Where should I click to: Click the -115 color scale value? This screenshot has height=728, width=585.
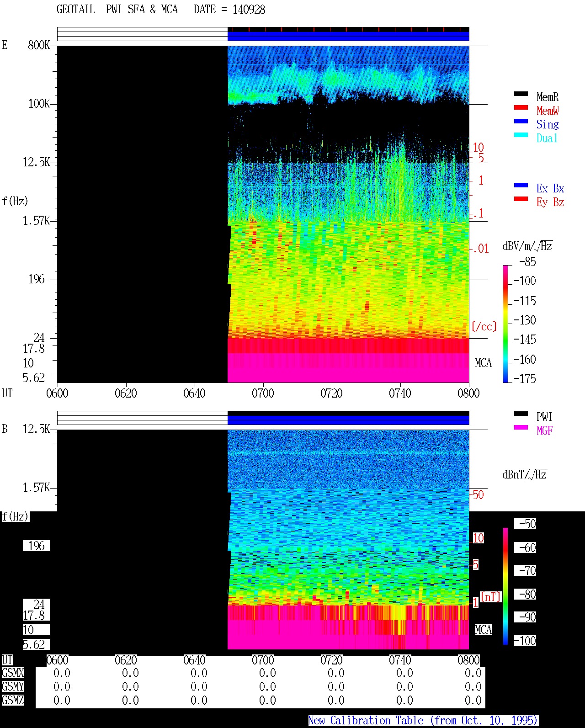coord(525,301)
